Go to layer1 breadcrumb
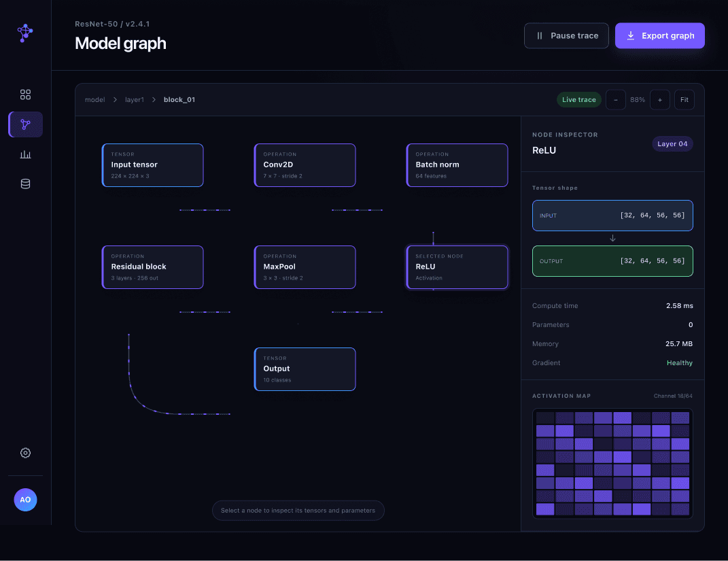The width and height of the screenshot is (728, 561). (x=135, y=100)
